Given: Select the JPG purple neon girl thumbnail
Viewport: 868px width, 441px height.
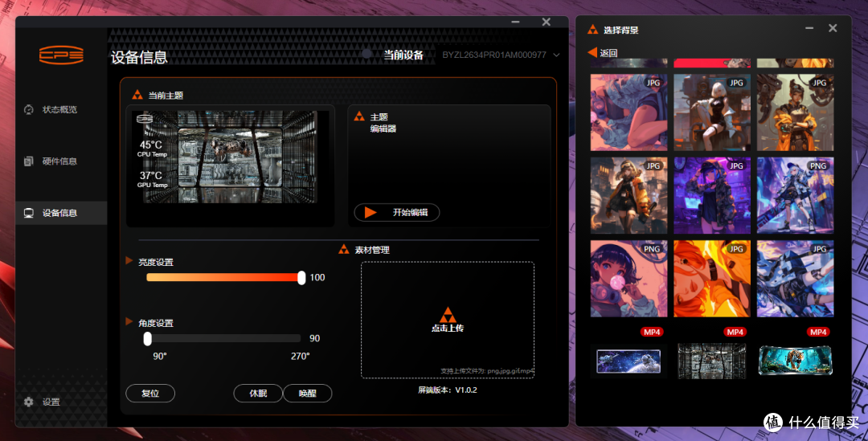Looking at the screenshot, I should click(712, 195).
